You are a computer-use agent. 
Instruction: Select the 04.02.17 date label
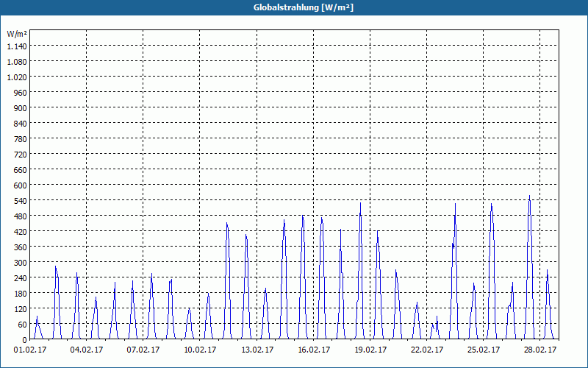point(87,350)
